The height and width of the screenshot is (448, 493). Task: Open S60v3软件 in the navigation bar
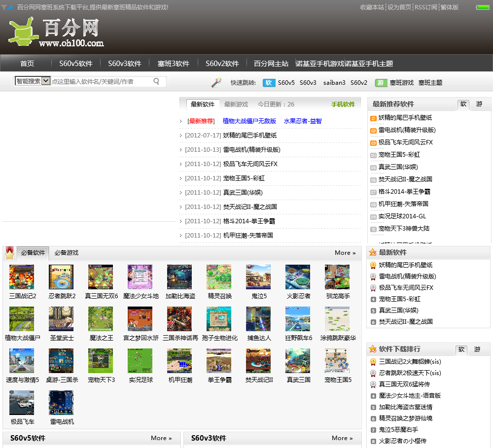(125, 64)
